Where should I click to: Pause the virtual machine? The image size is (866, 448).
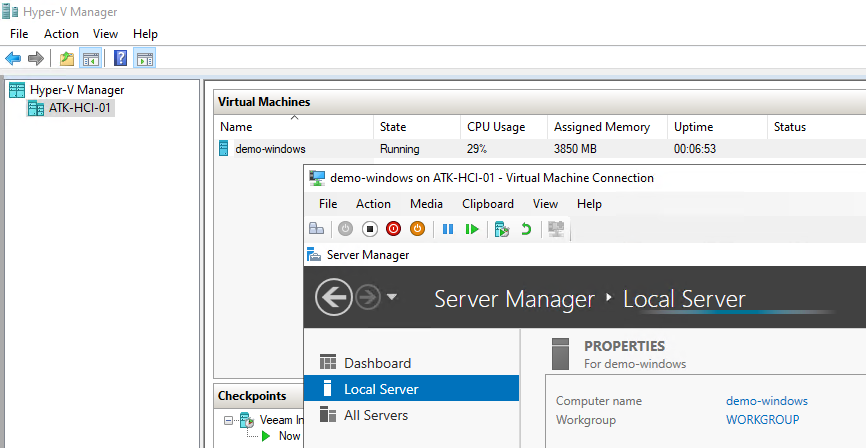[448, 229]
